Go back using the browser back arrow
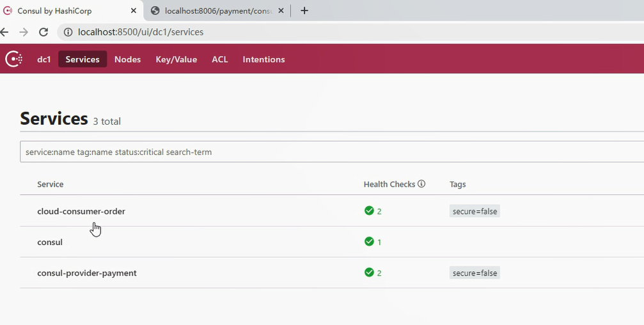Viewport: 644px width, 325px height. pos(4,32)
